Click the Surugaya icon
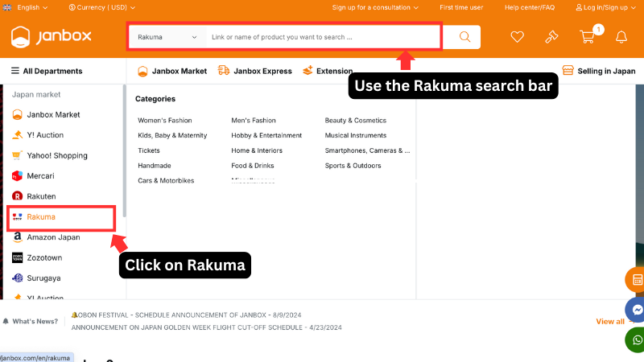The height and width of the screenshot is (362, 644). [17, 278]
